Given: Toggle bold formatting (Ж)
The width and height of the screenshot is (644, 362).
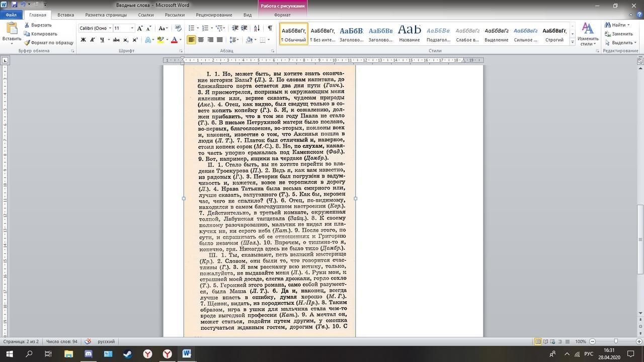Looking at the screenshot, I should point(83,40).
